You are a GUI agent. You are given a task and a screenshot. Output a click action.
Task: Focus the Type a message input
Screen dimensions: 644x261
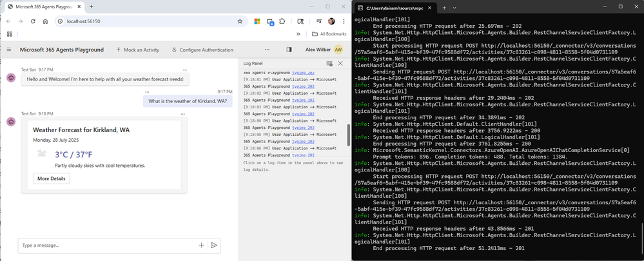point(109,245)
